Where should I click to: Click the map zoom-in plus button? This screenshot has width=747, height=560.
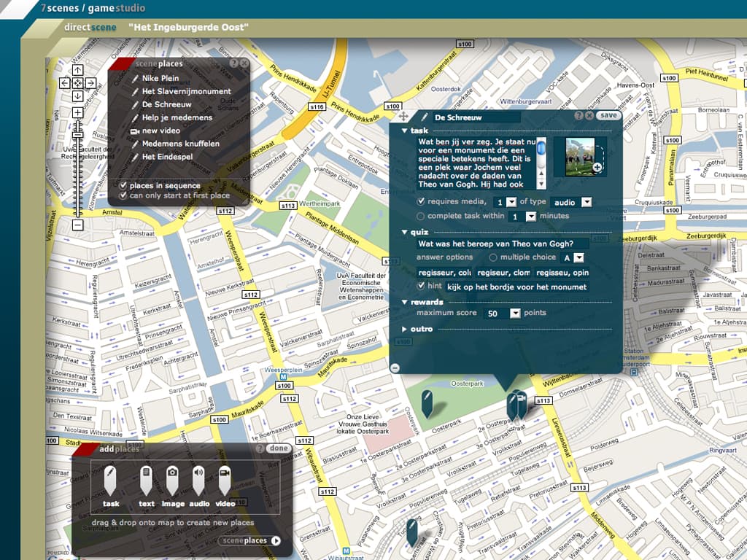(77, 113)
